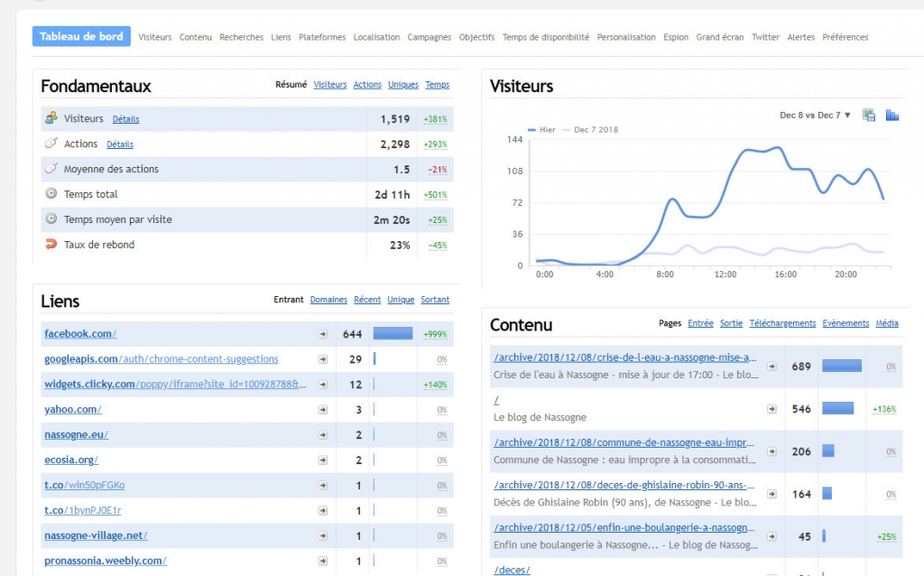
Task: Click the Tableau de bord button
Action: [81, 36]
